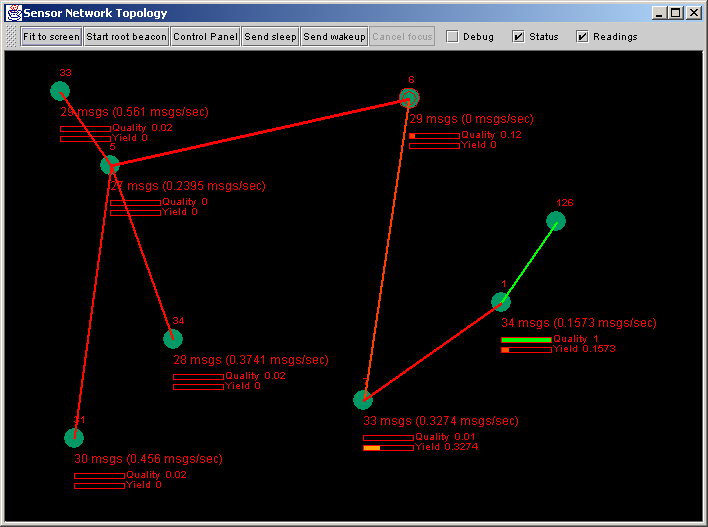Screen dimensions: 708x527
Task: Select the node with 33 msgs reading
Action: click(363, 401)
